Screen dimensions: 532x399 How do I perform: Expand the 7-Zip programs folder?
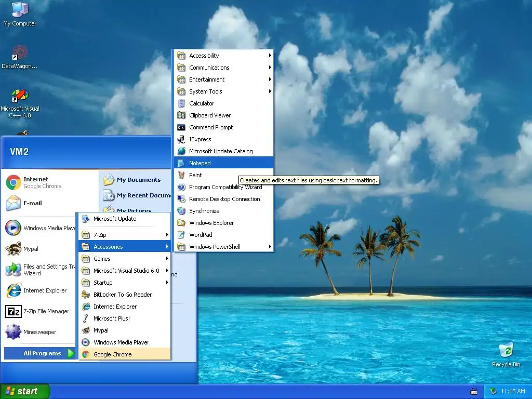124,235
